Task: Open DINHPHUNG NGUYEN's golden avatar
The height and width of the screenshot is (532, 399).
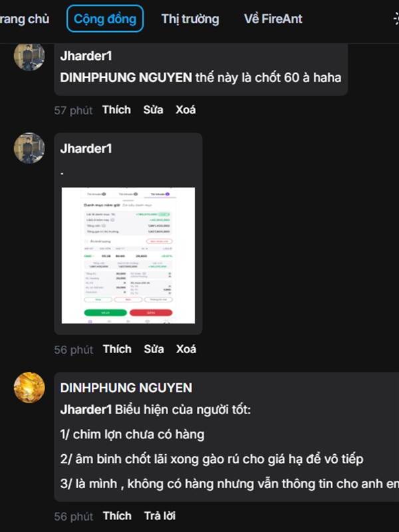Action: pos(29,388)
